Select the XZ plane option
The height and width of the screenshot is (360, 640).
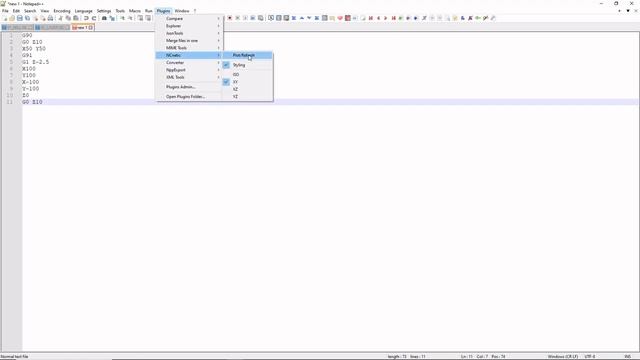pyautogui.click(x=248, y=89)
